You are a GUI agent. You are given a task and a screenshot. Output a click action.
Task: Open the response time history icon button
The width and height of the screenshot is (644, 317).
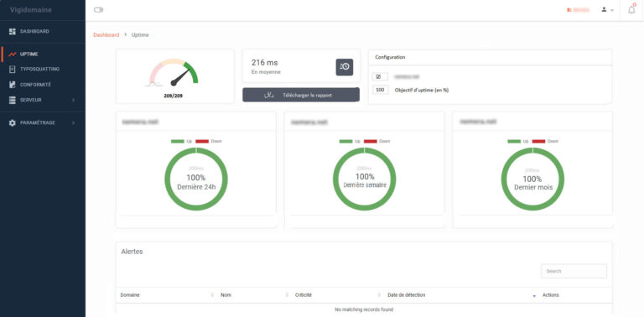click(x=345, y=67)
